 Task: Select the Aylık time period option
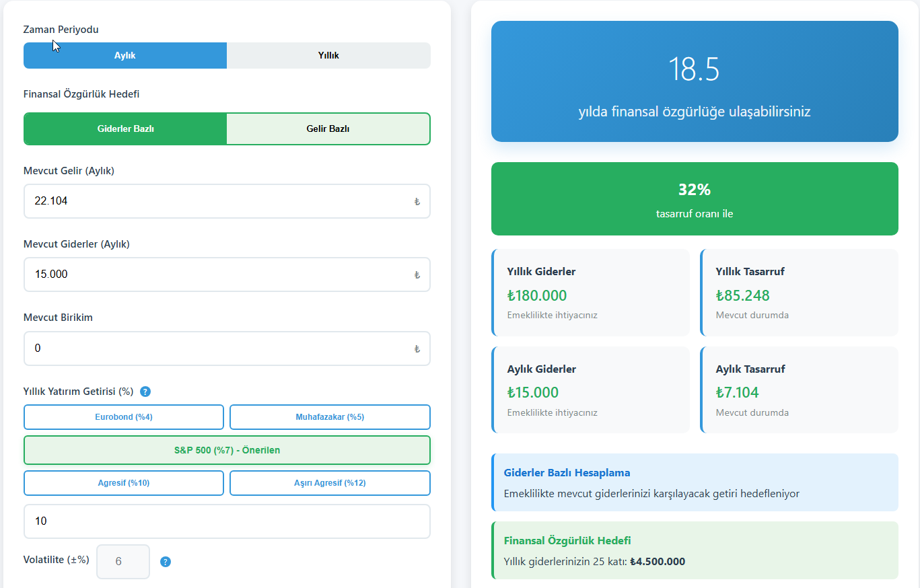(125, 55)
